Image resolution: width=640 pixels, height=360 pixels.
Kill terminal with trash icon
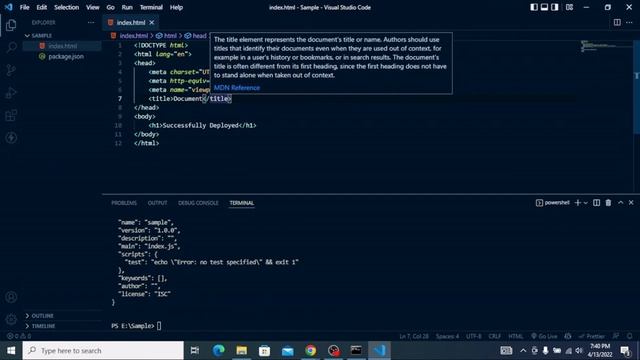pos(608,203)
